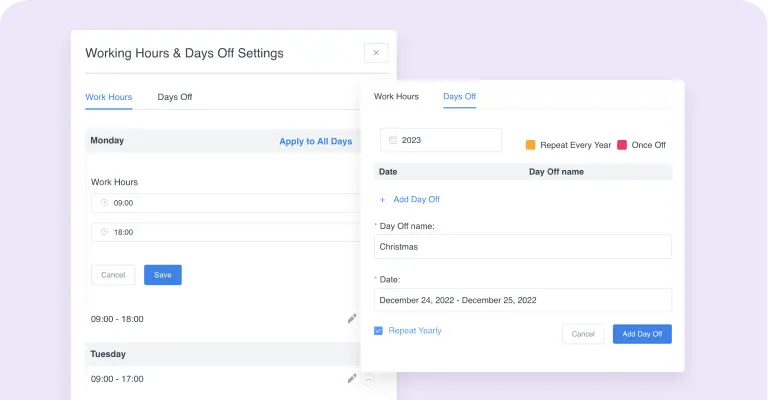Click the minus icon beside Tuesday hours
The width and height of the screenshot is (768, 400).
368,379
